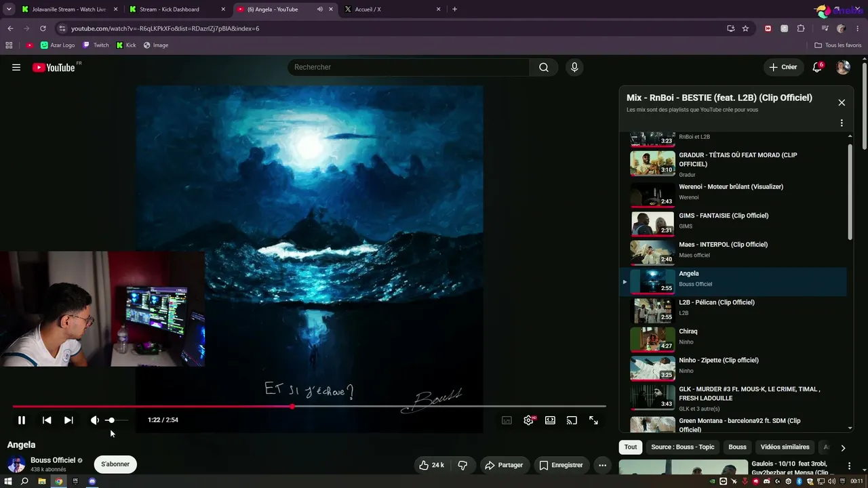Open the YouTube guide hamburger menu
The image size is (868, 488).
16,67
